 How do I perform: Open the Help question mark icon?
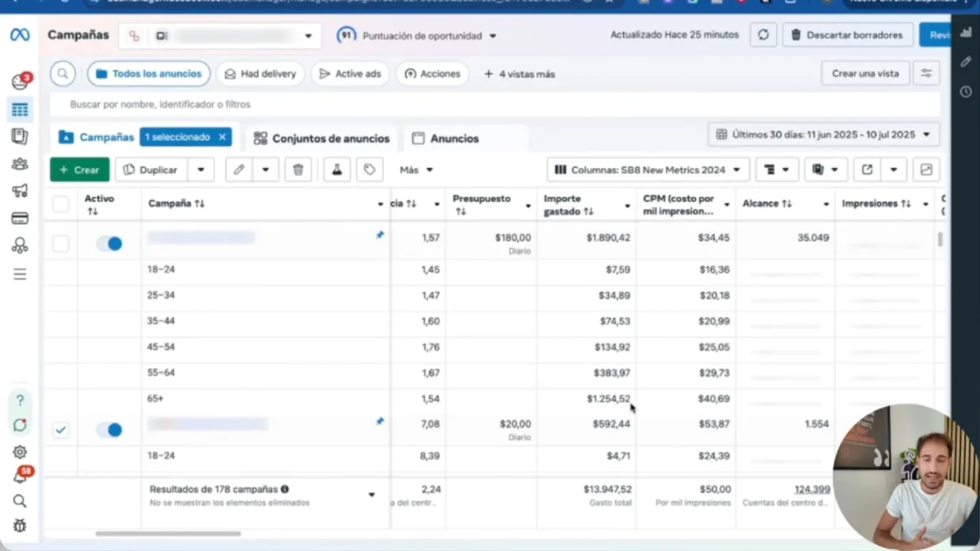[20, 400]
